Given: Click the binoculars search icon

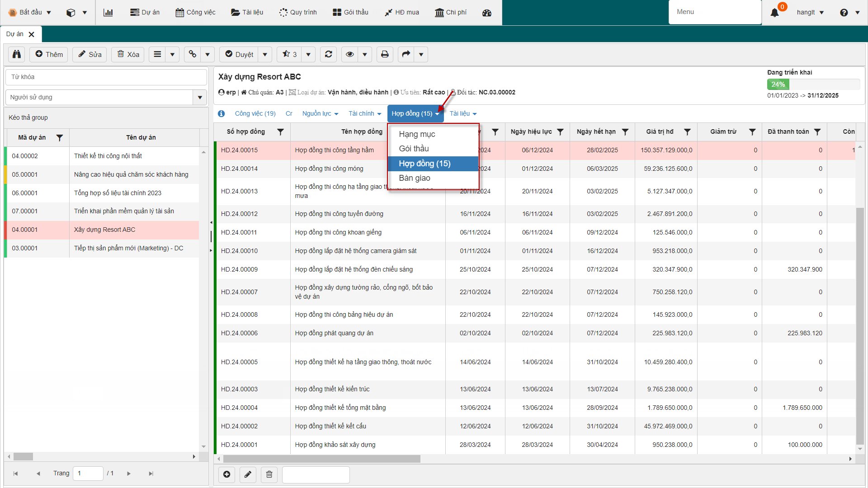Looking at the screenshot, I should point(17,54).
